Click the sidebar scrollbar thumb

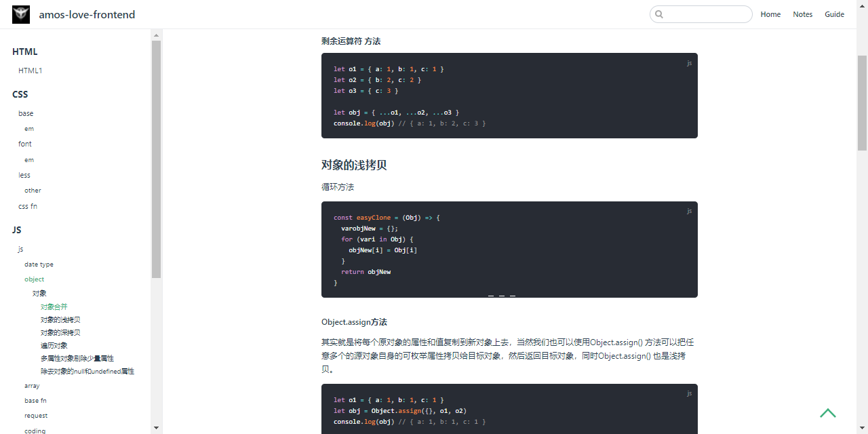156,159
